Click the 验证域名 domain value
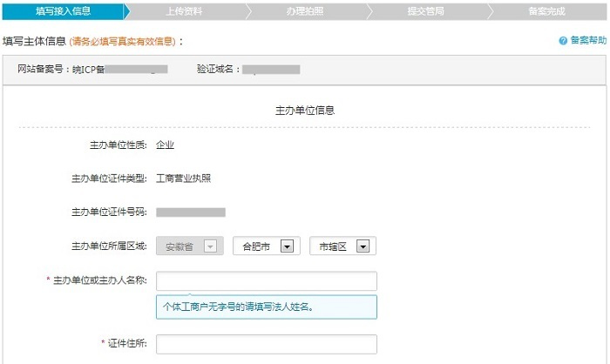The image size is (610, 364). [x=271, y=69]
